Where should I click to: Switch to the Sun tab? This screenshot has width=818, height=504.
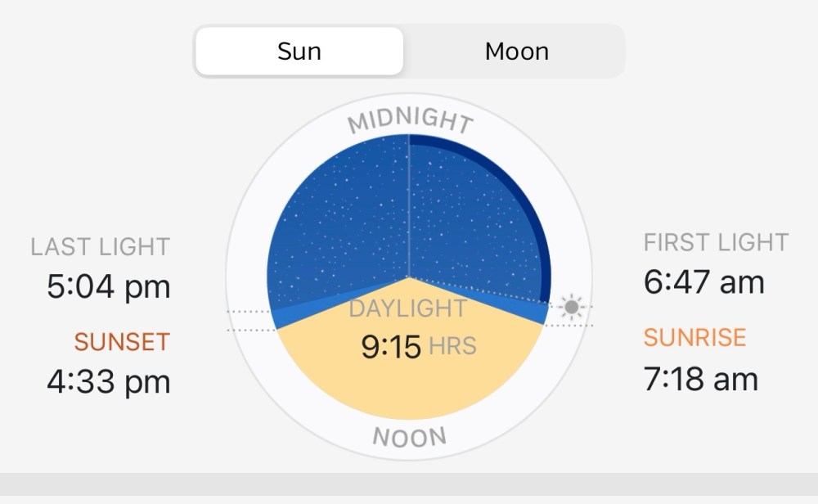tap(299, 52)
